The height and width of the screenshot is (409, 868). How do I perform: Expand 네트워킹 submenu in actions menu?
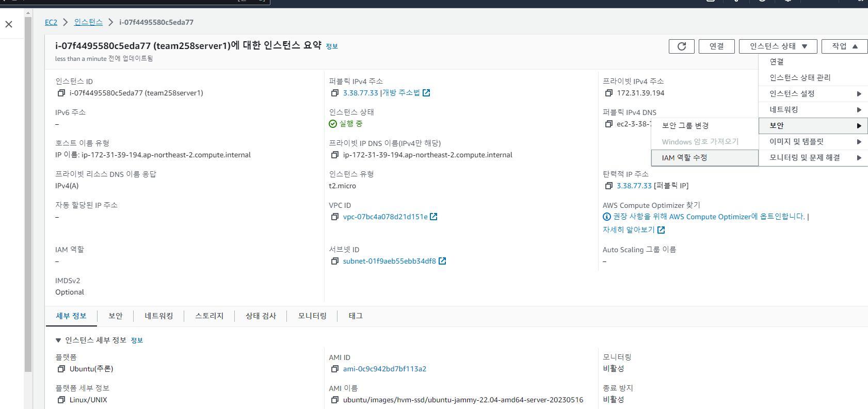pyautogui.click(x=813, y=110)
